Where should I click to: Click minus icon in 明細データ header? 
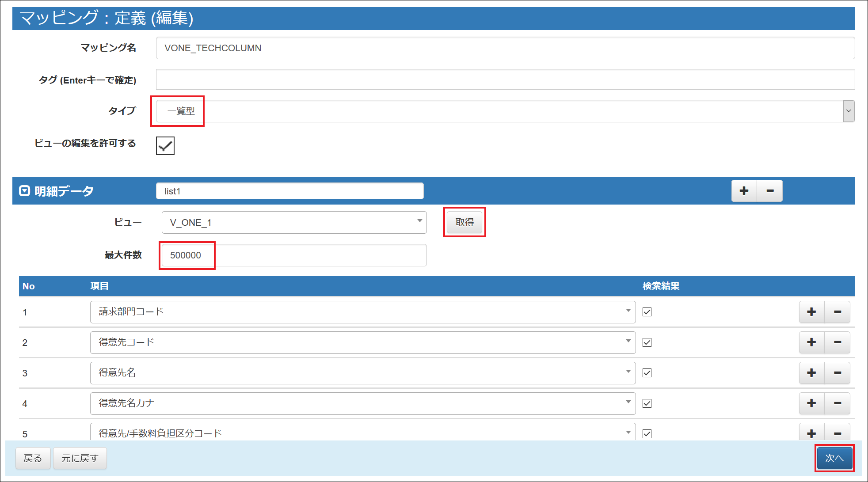[770, 190]
